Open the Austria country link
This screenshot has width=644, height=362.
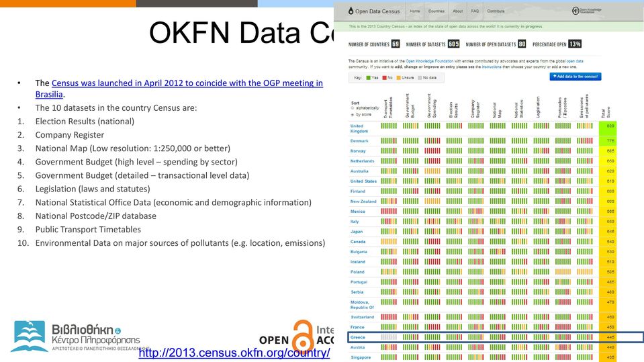pos(357,347)
